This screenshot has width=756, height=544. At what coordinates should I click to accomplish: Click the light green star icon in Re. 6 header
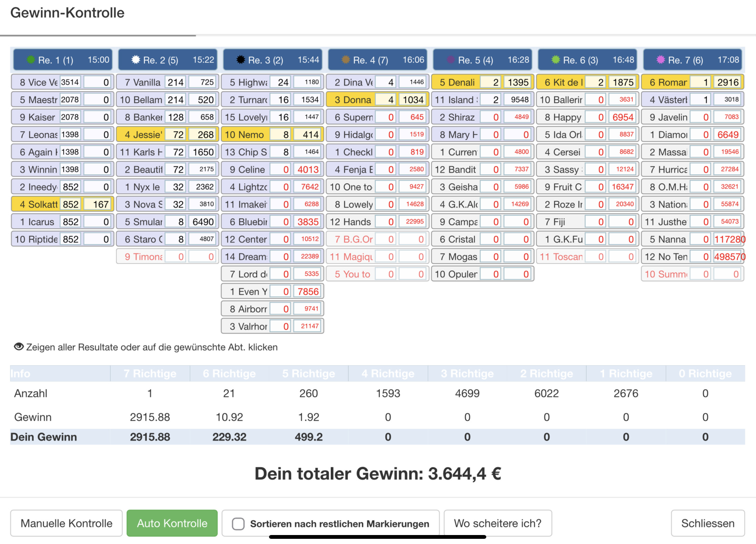click(x=555, y=60)
